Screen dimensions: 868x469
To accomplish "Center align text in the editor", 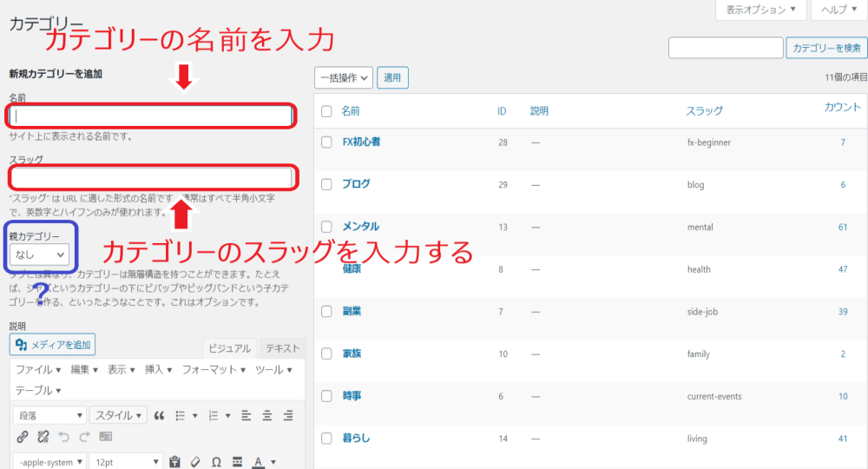I will click(x=267, y=415).
